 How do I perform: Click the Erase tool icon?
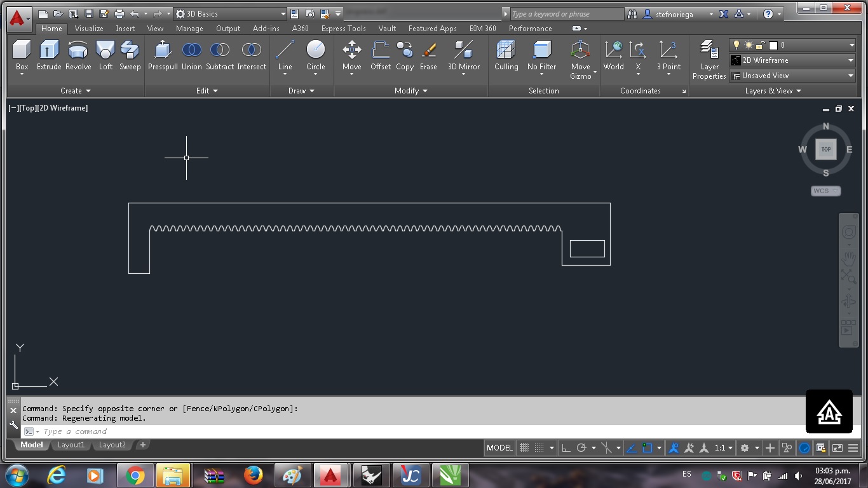(428, 56)
